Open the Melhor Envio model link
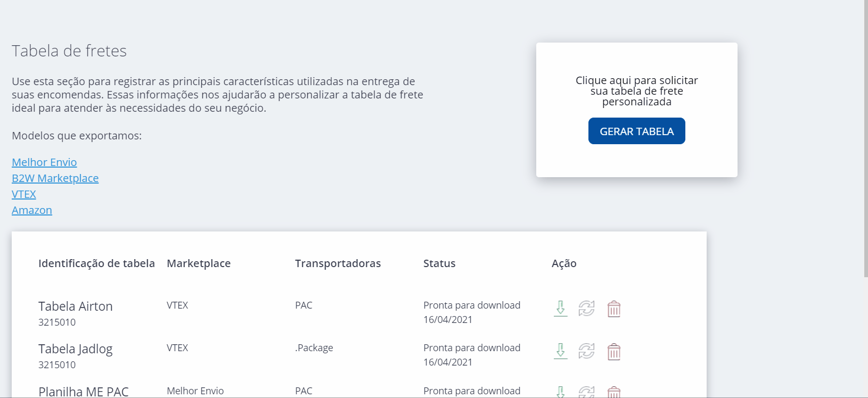The height and width of the screenshot is (398, 868). (x=44, y=162)
